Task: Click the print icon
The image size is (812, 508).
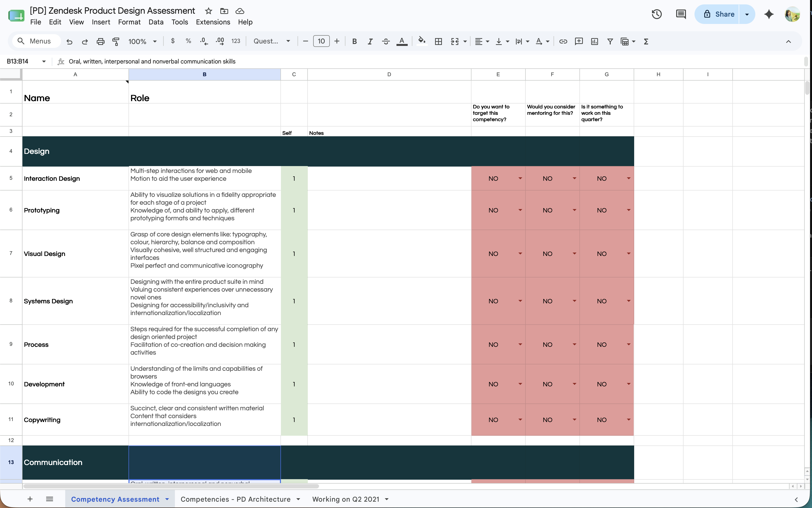Action: [100, 41]
